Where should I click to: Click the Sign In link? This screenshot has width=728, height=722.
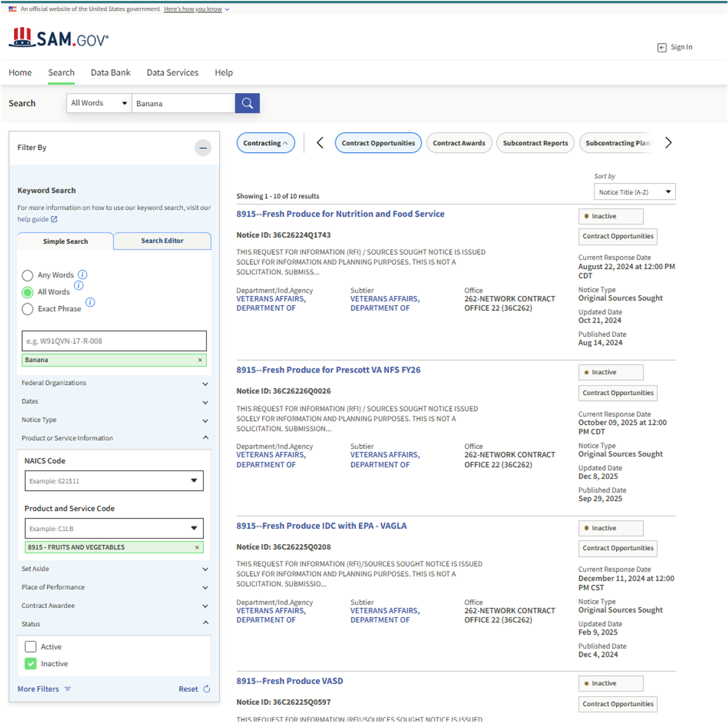681,47
